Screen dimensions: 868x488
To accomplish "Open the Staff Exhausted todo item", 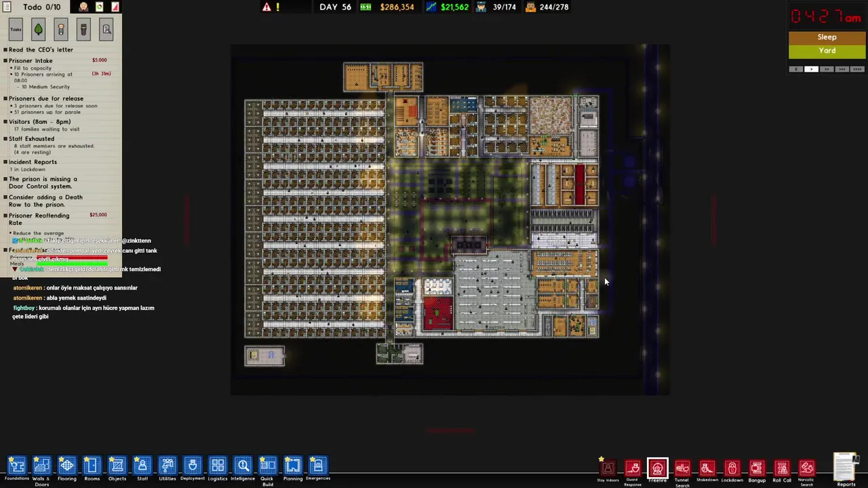I will 31,139.
